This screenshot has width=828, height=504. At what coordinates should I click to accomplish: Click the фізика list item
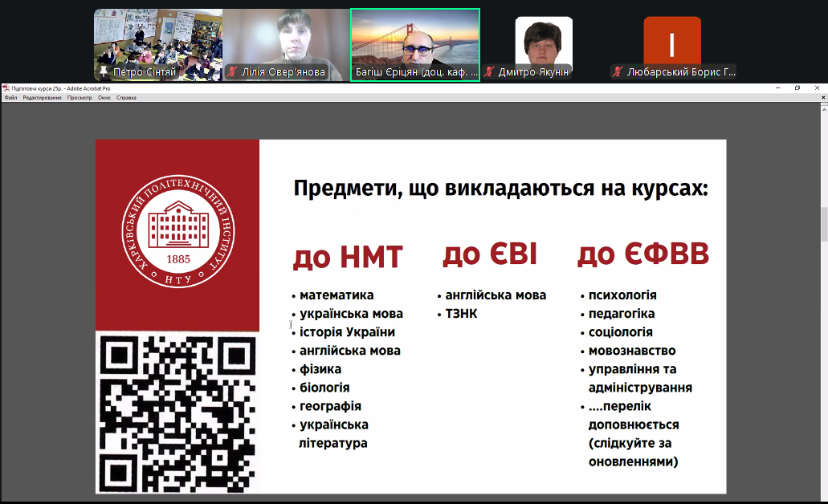[320, 369]
